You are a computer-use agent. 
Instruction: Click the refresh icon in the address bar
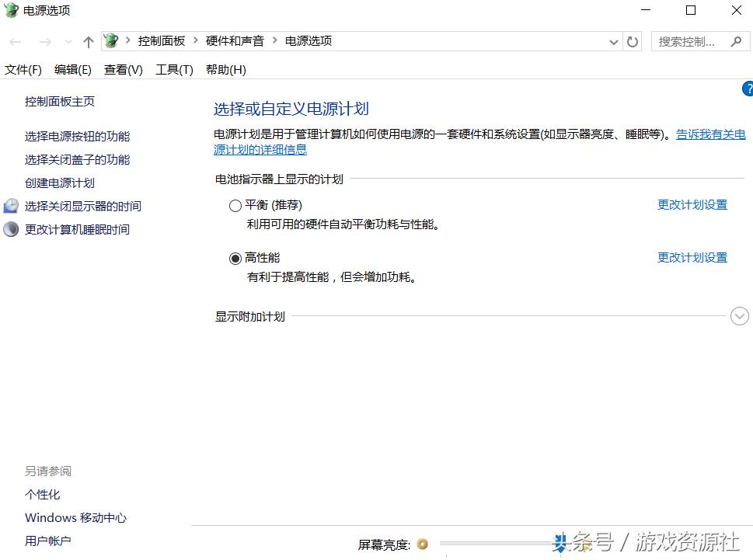pos(632,41)
